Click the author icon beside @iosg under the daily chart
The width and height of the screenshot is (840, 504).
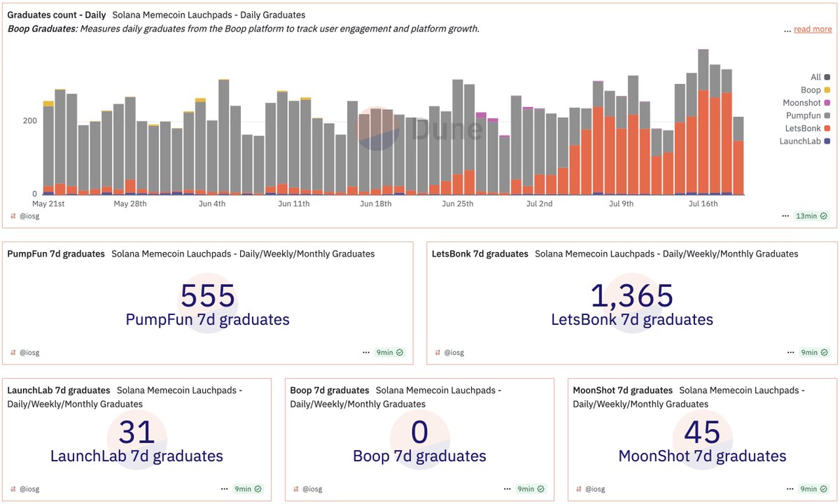coord(13,216)
